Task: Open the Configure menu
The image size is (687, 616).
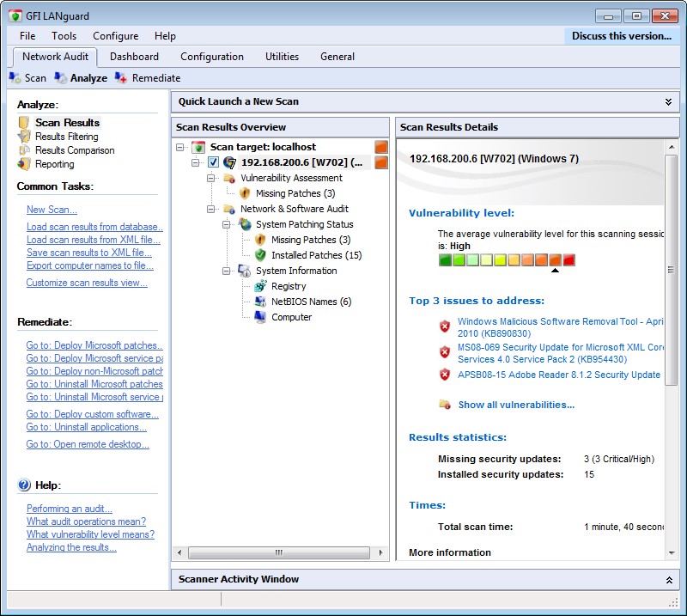Action: pos(115,36)
